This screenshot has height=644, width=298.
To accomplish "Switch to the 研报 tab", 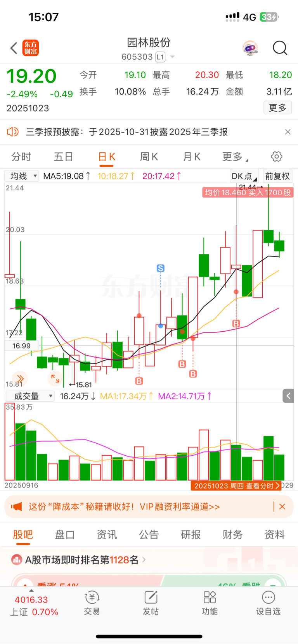I will pos(191,535).
